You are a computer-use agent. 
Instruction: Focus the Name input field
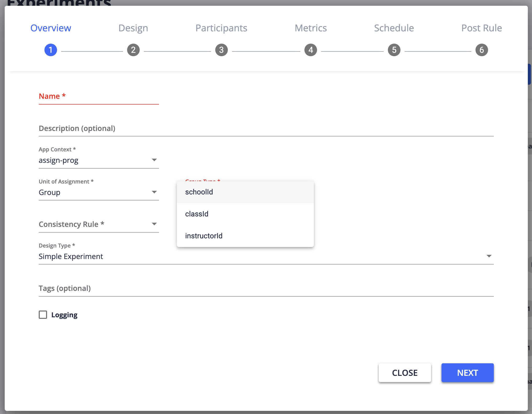[x=99, y=97]
